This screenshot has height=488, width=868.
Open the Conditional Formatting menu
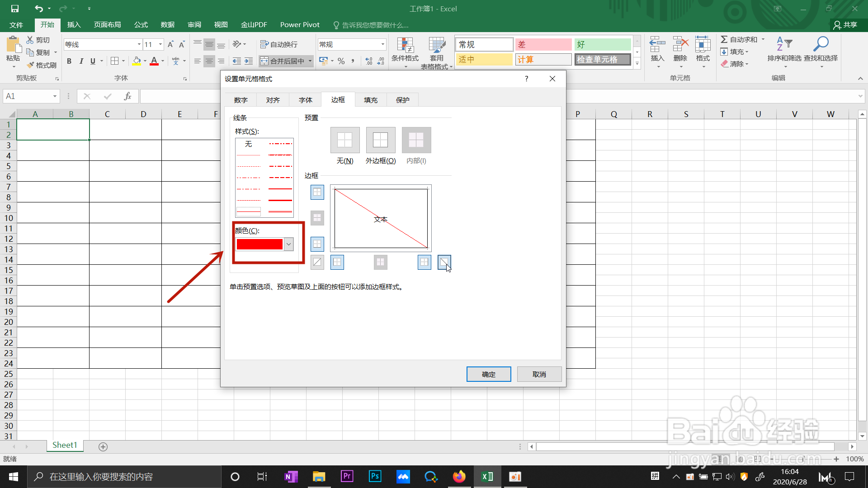click(x=405, y=52)
